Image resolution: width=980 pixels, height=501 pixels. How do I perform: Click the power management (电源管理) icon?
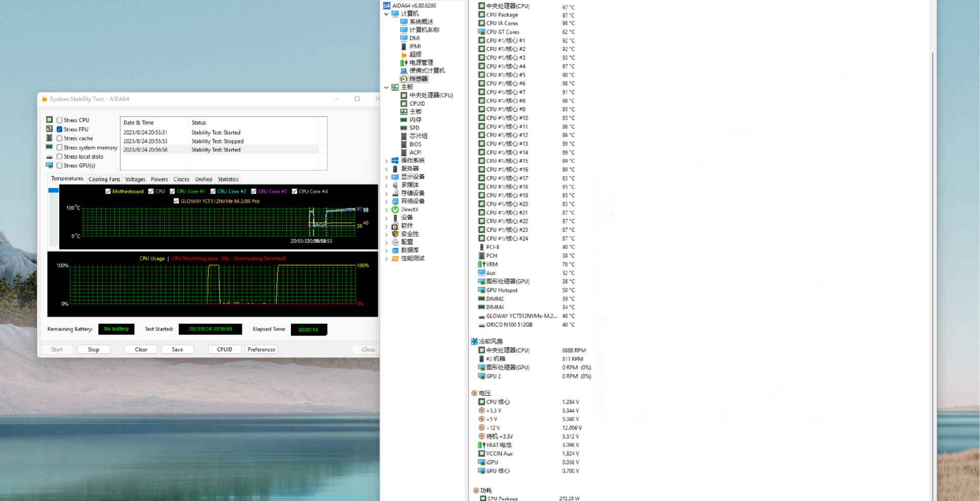point(404,63)
